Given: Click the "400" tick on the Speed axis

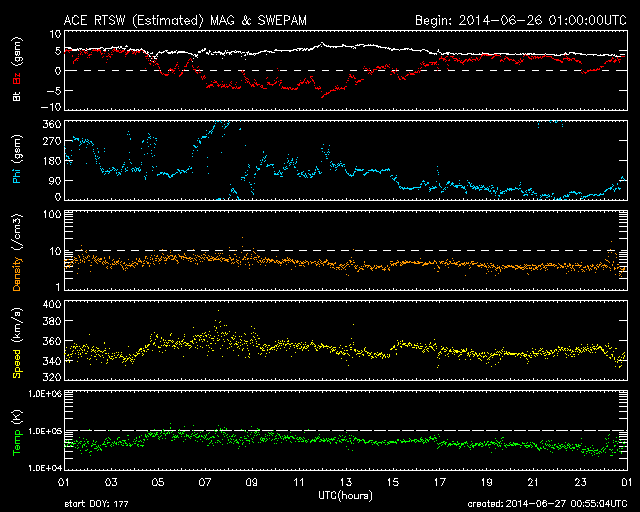Looking at the screenshot, I should 52,304.
